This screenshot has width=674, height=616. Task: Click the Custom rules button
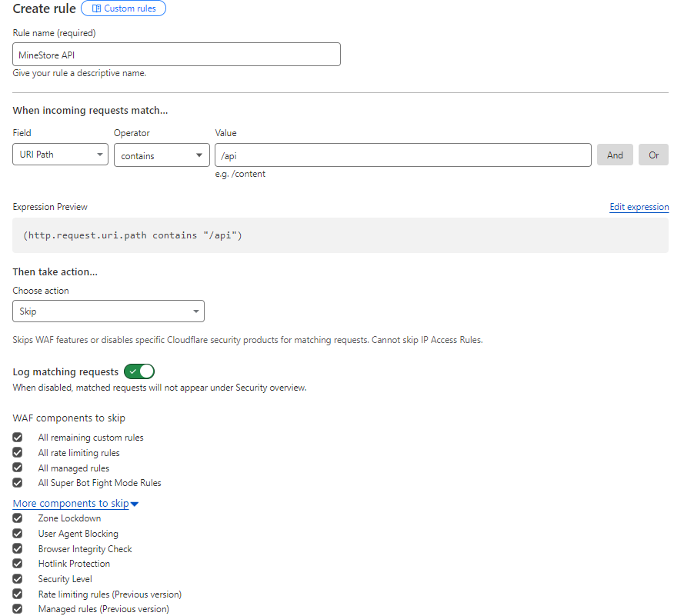click(123, 8)
